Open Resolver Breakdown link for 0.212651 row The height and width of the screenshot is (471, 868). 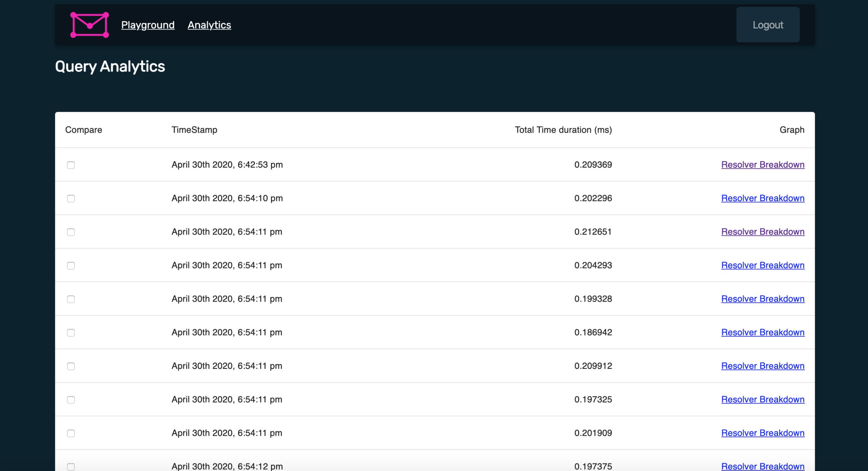pyautogui.click(x=762, y=231)
